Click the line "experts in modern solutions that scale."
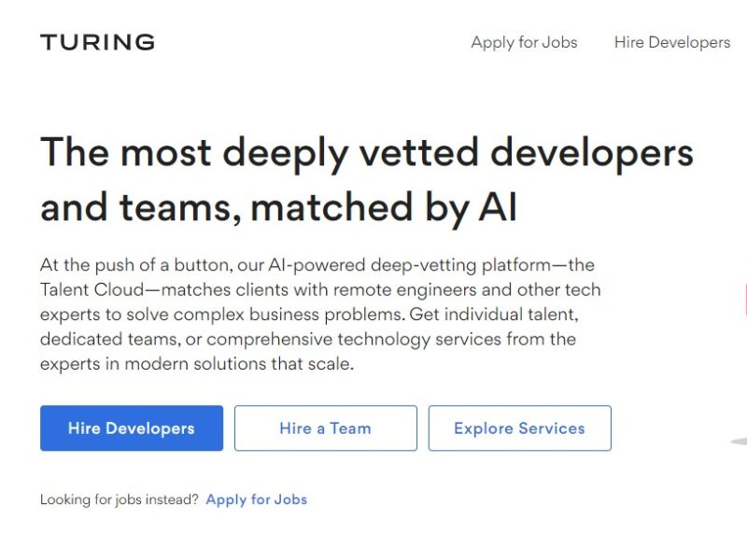 [x=197, y=364]
